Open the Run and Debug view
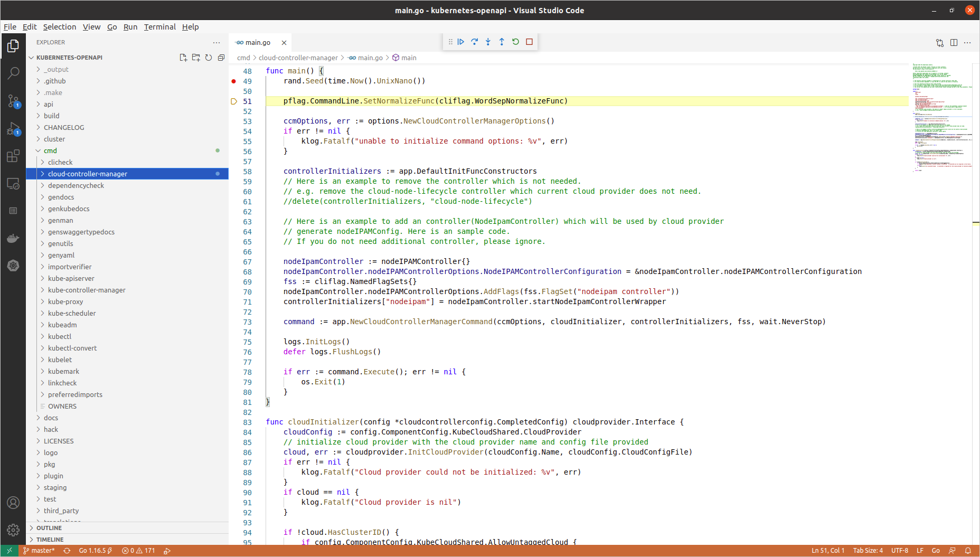This screenshot has width=980, height=557. (x=13, y=128)
